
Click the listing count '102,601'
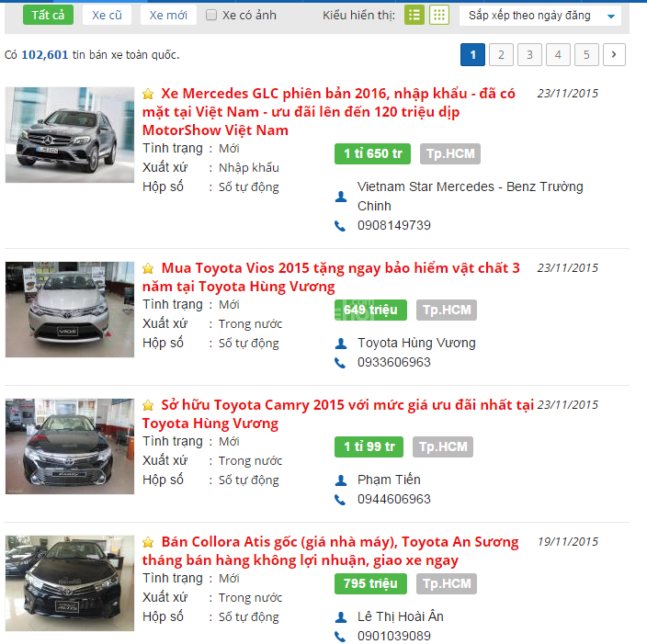[x=44, y=55]
